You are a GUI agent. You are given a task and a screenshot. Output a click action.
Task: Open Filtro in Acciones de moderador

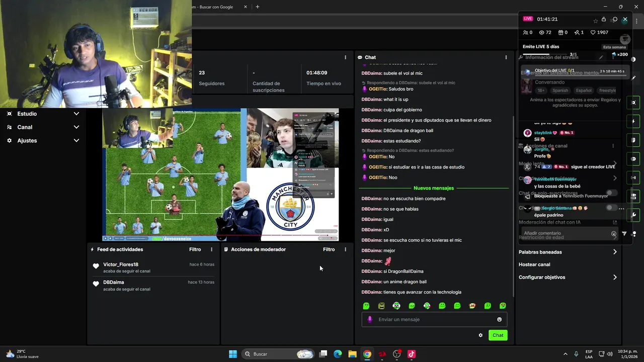pyautogui.click(x=329, y=249)
